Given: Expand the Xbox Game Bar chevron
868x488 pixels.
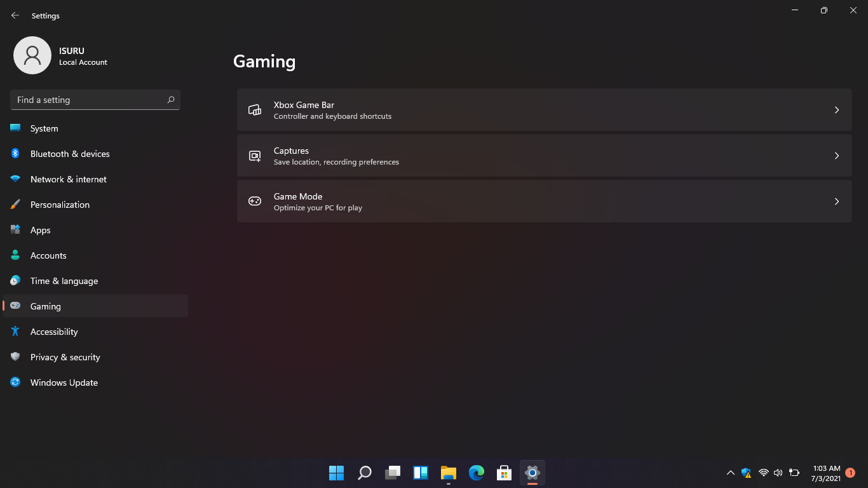Looking at the screenshot, I should 837,110.
